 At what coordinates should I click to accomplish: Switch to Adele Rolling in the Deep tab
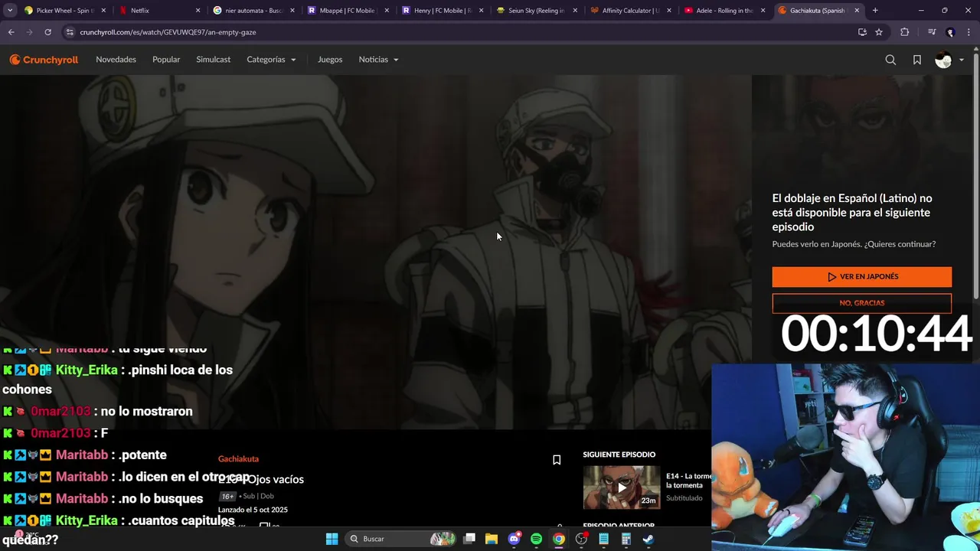coord(725,11)
